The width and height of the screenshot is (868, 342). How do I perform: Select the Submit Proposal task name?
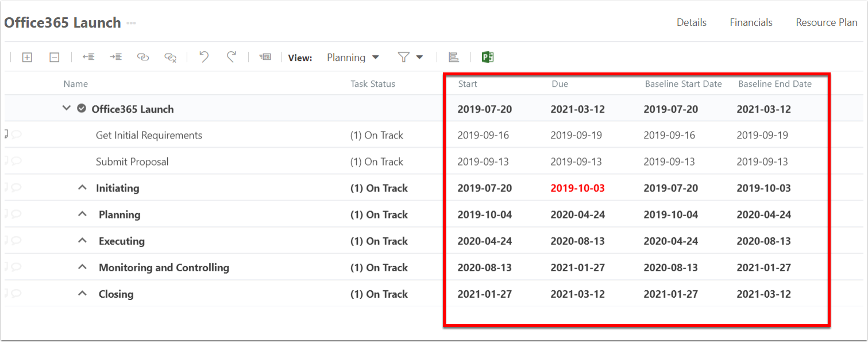click(132, 162)
